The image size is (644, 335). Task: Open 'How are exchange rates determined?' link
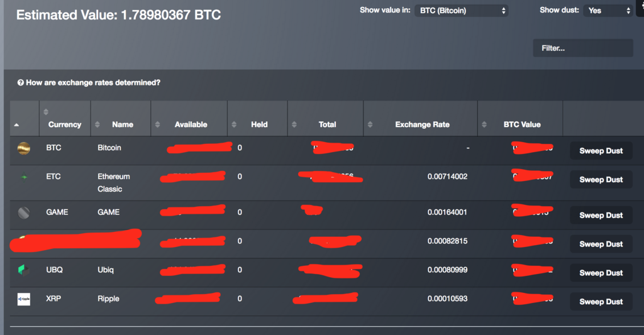point(93,82)
